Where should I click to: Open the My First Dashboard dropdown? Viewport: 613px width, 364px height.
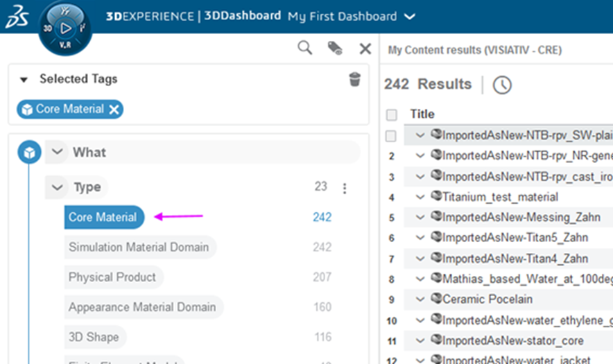pos(410,17)
